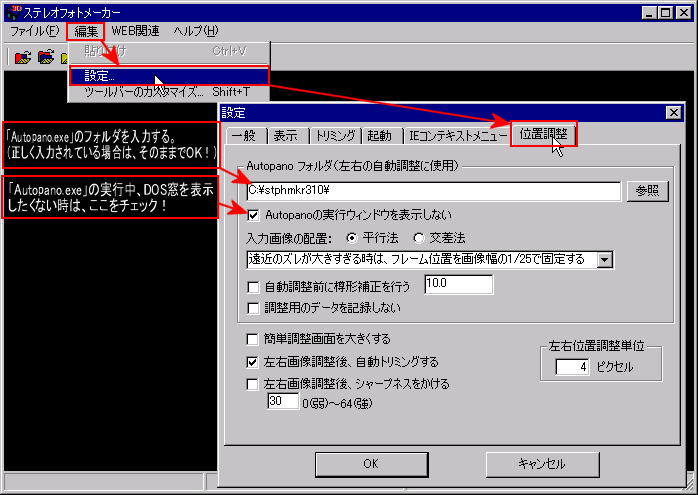Click the StereoPhoto Maker 3D title bar icon
Viewport: 698px width, 495px height.
pyautogui.click(x=14, y=12)
